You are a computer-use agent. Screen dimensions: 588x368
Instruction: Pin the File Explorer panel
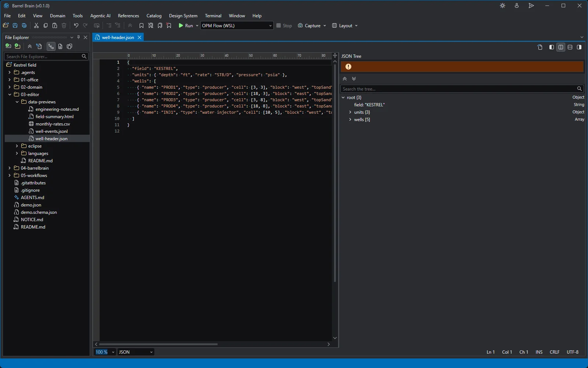coord(78,37)
